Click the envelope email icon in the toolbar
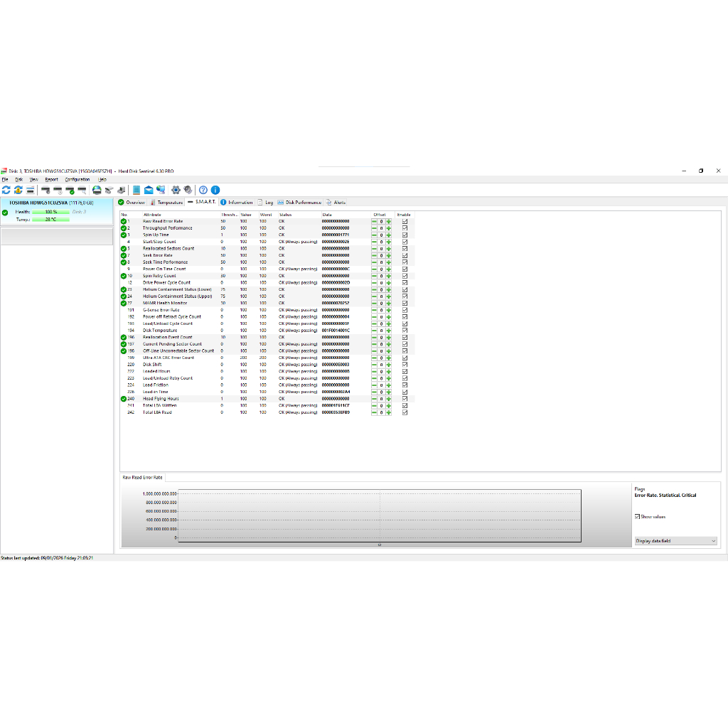The image size is (728, 728). [149, 190]
